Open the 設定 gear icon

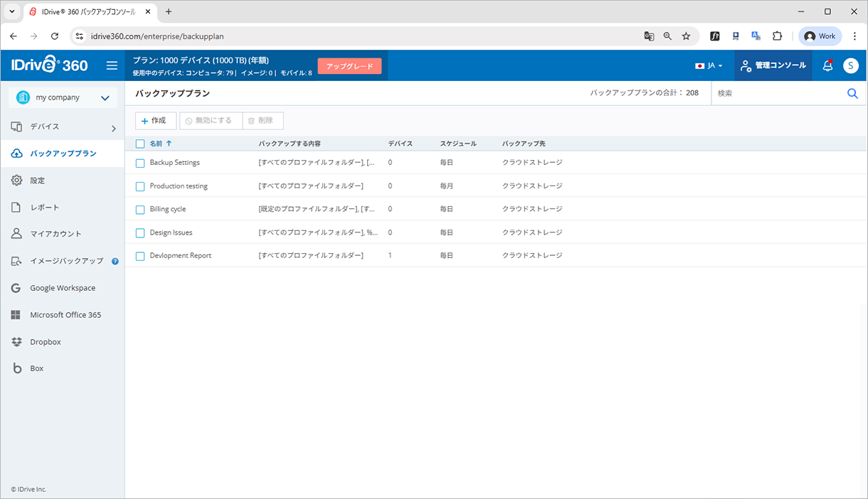pyautogui.click(x=15, y=180)
